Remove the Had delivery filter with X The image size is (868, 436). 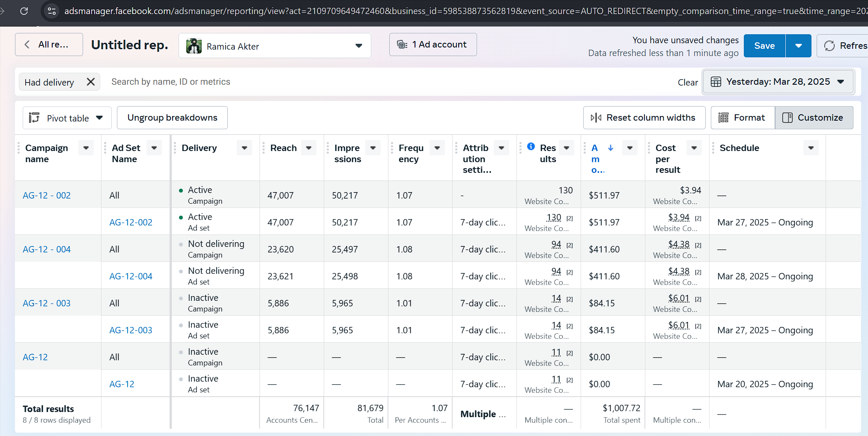(91, 82)
